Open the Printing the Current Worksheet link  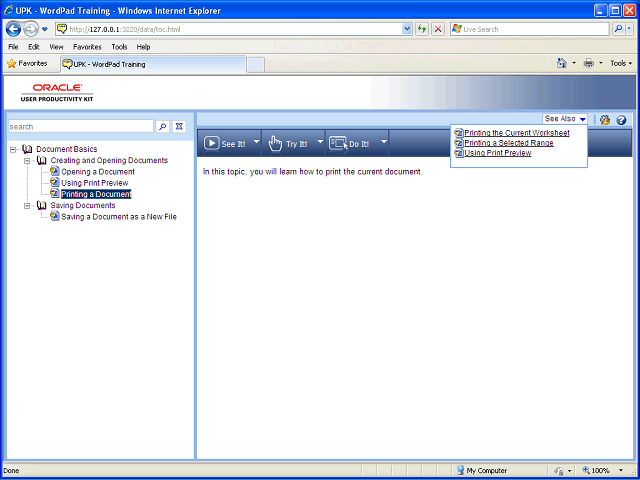point(517,133)
